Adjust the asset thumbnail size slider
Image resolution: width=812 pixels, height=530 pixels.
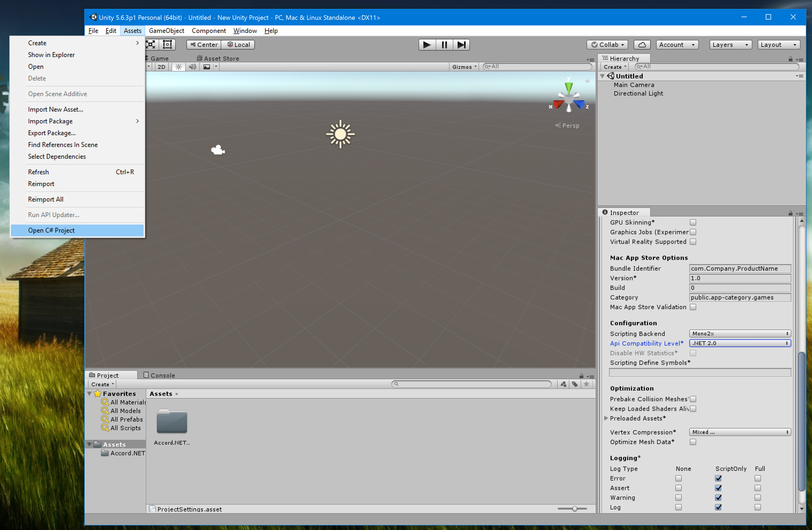click(x=574, y=509)
